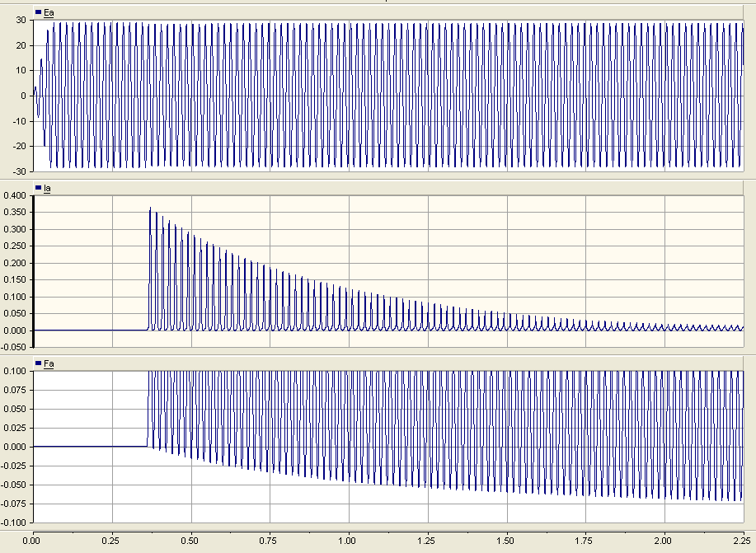Click the -0.100 tick on Fa axis
Screen dimensions: 756x553
tap(13, 523)
